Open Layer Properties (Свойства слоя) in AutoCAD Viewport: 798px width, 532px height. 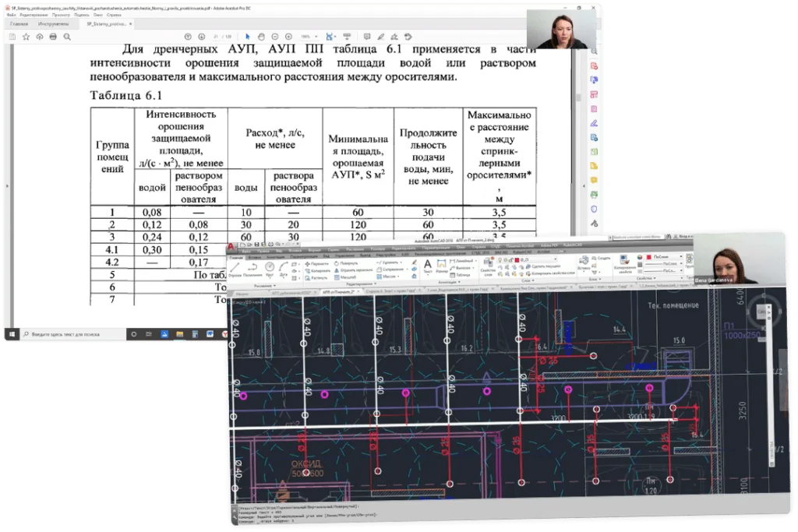coord(488,266)
